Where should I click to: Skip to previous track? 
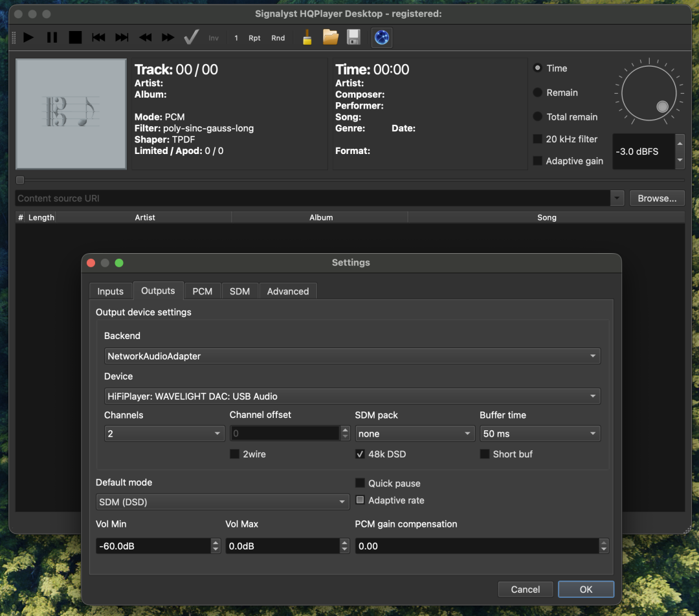tap(98, 38)
